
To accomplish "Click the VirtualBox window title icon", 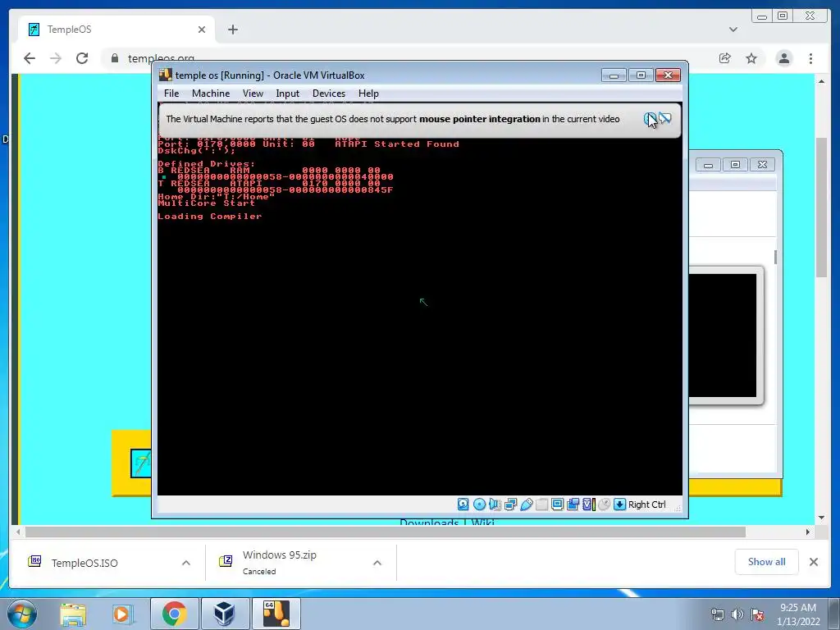I will tap(166, 75).
